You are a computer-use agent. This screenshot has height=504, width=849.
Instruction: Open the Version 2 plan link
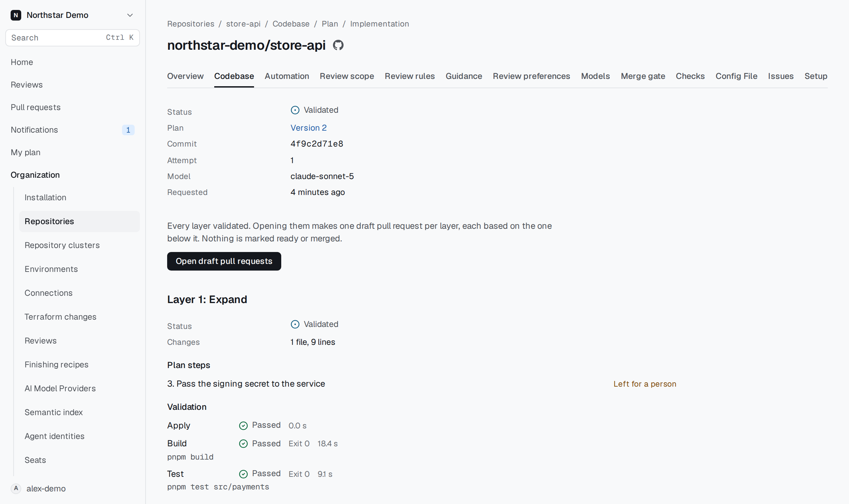tap(308, 128)
